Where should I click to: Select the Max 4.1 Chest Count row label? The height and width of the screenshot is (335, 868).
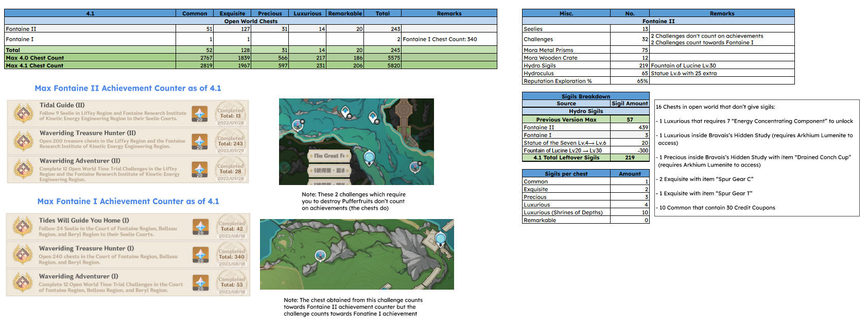point(35,65)
